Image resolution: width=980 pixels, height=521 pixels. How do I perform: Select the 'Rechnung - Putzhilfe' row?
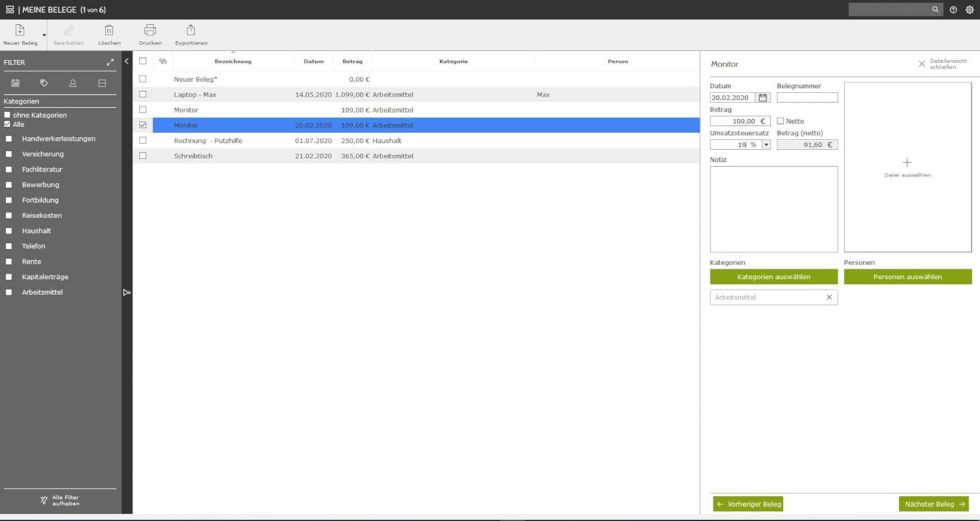pos(416,141)
